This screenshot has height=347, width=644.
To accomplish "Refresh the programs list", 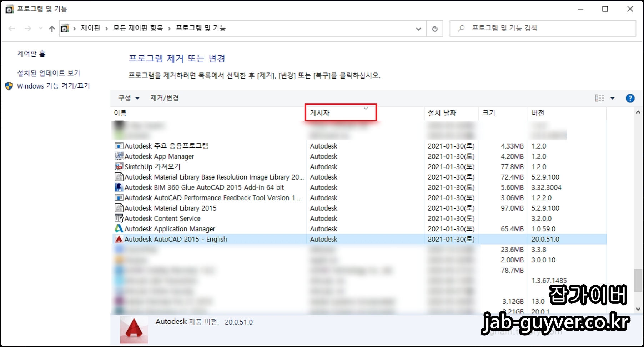I will click(x=435, y=29).
